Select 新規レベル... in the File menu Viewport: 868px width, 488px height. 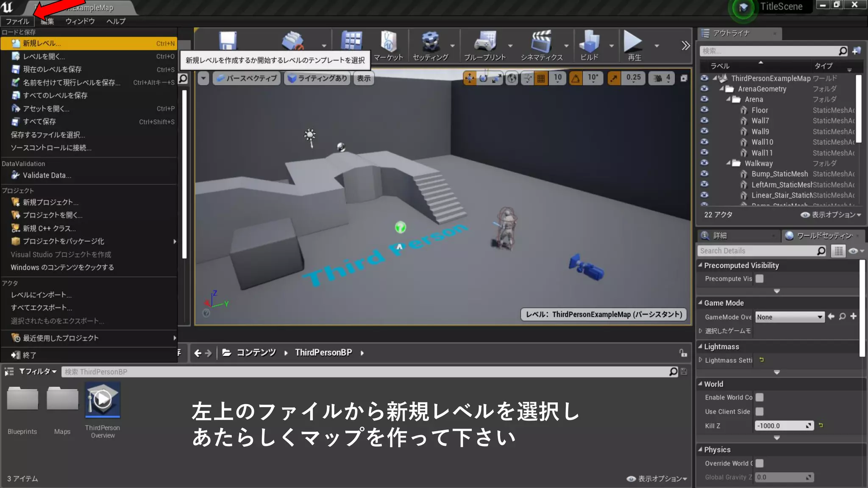coord(42,43)
